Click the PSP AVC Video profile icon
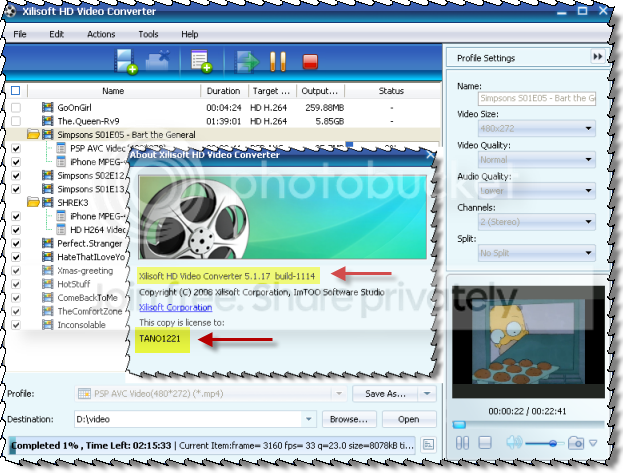The height and width of the screenshot is (473, 623). point(61,148)
